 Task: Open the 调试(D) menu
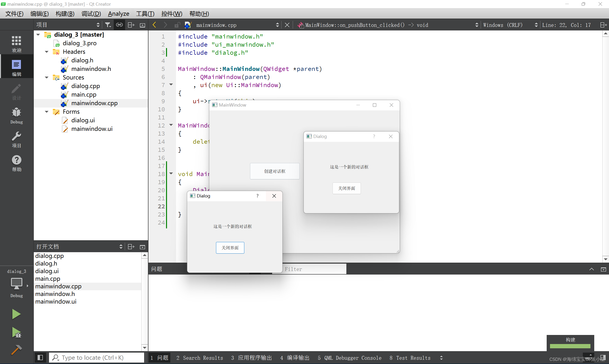[91, 14]
